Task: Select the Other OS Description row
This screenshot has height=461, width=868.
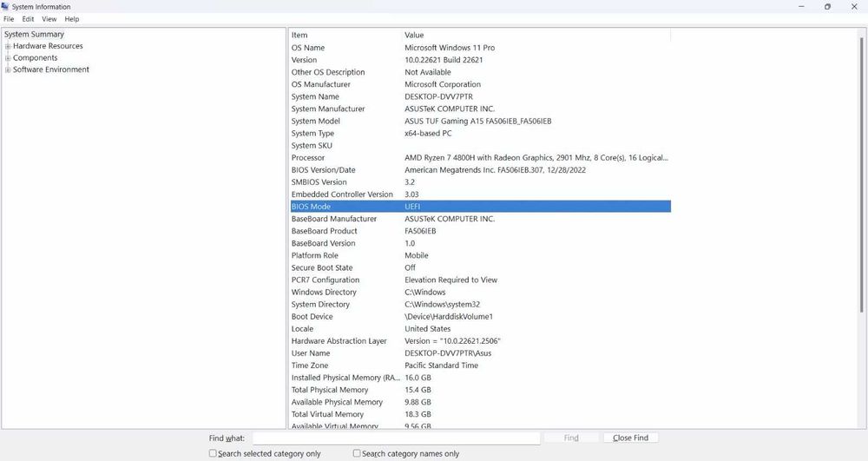Action: 480,73
